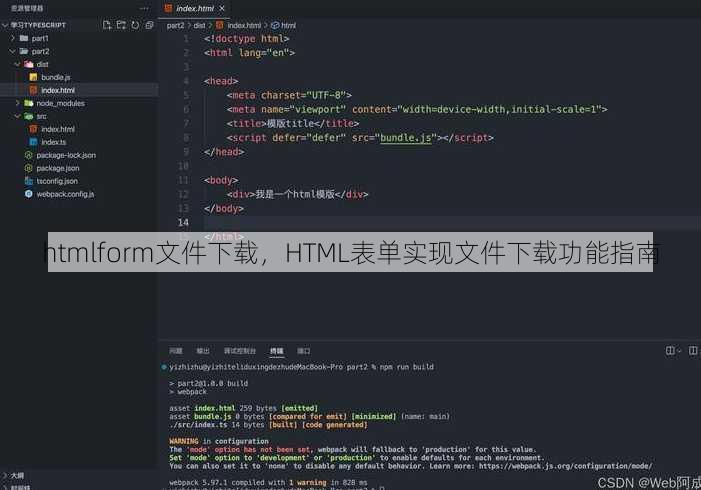Viewport: 701px width, 490px height.
Task: Place cursor on the doctype html line
Action: pyautogui.click(x=246, y=39)
